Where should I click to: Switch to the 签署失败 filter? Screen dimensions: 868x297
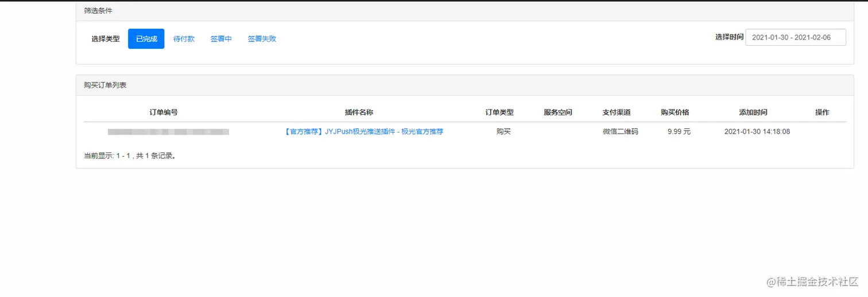(262, 39)
